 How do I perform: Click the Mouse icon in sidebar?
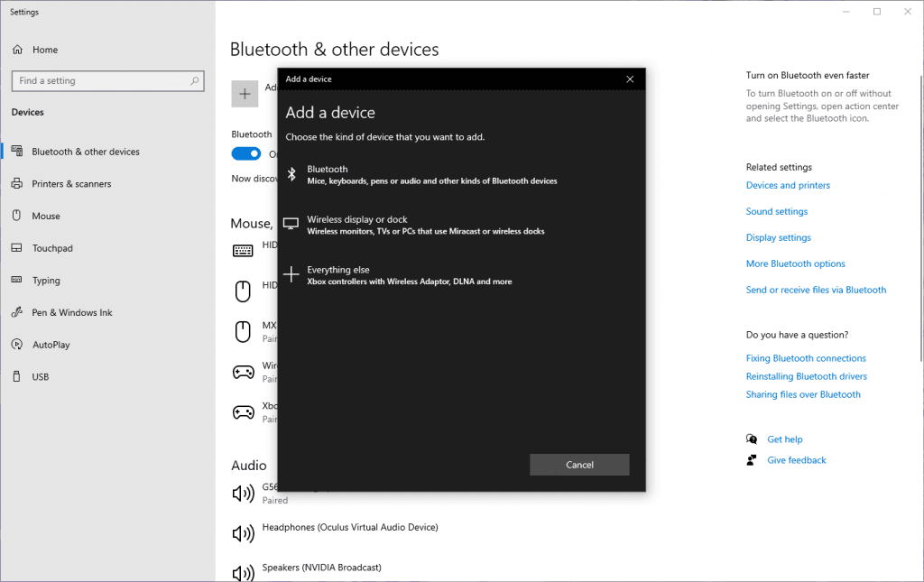(16, 217)
